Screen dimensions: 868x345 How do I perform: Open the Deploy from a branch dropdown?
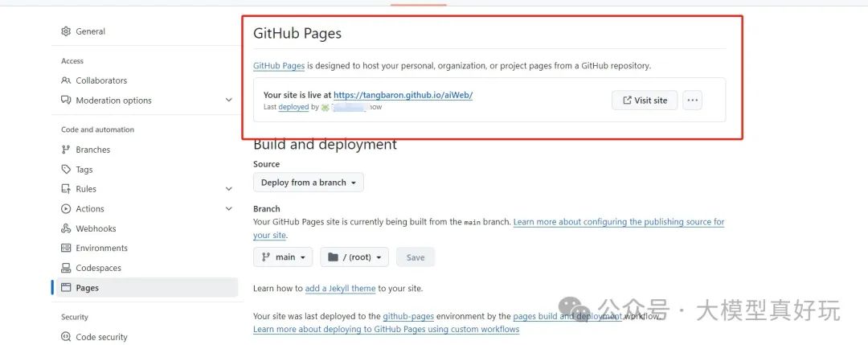tap(309, 183)
